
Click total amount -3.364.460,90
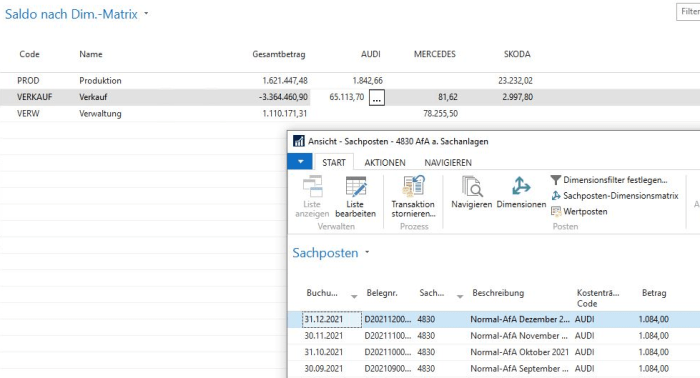click(283, 97)
